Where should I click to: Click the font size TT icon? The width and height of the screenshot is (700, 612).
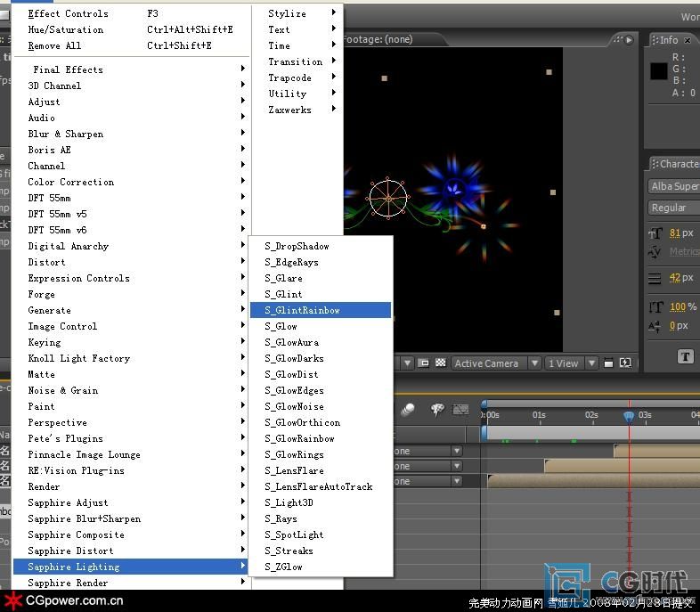point(655,233)
